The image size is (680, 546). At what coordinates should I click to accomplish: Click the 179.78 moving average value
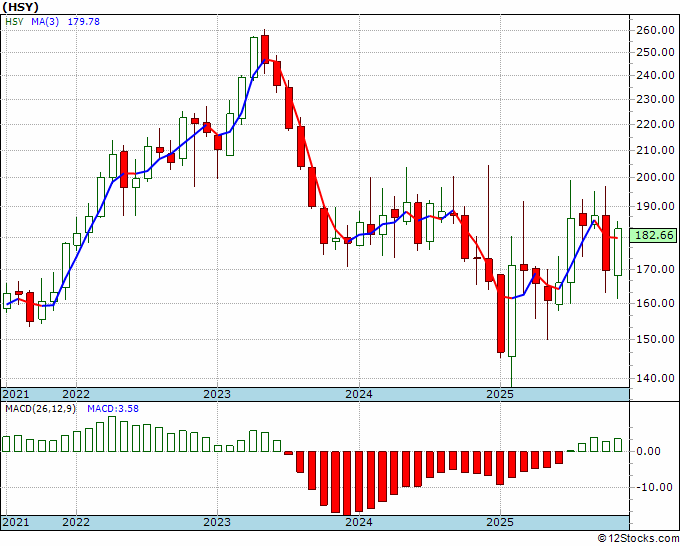pos(84,22)
